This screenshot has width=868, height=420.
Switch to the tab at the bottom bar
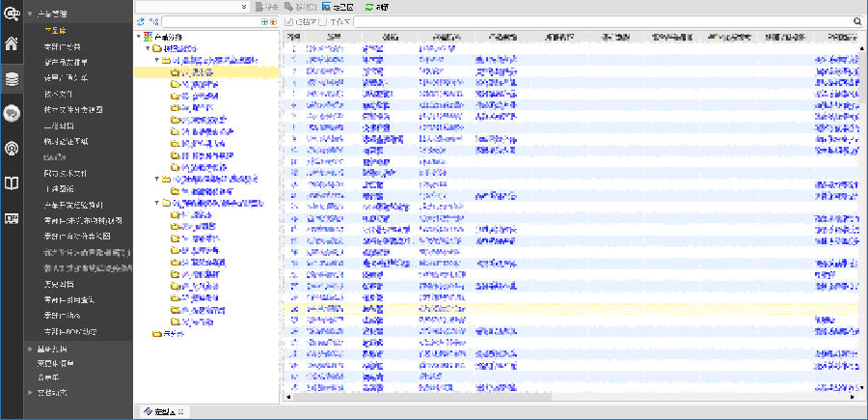(x=161, y=411)
